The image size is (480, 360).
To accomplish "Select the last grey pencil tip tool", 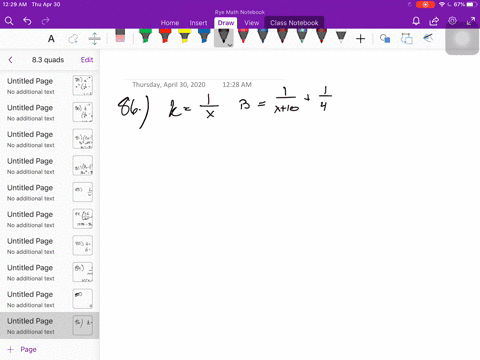I will (341, 37).
